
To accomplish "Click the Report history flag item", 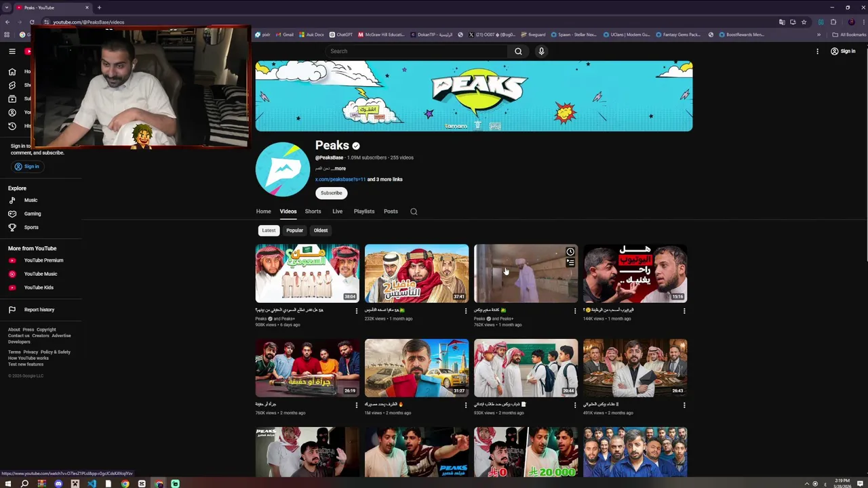I will click(x=41, y=310).
